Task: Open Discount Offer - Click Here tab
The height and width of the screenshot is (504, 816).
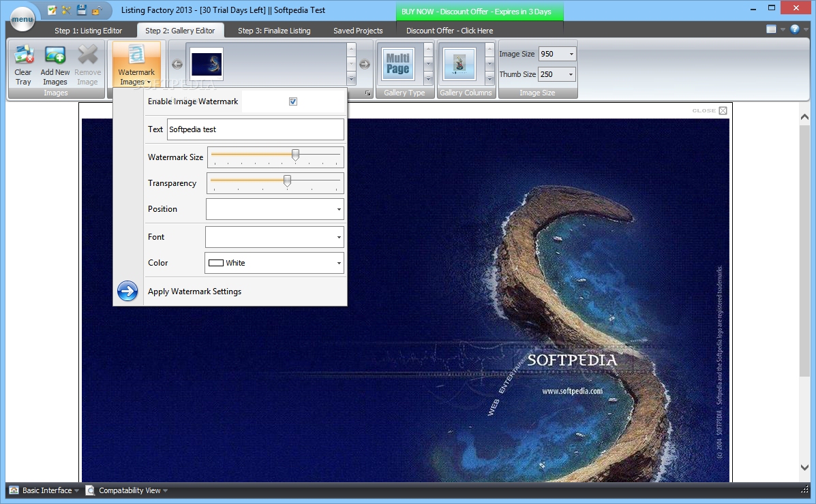Action: pos(450,31)
